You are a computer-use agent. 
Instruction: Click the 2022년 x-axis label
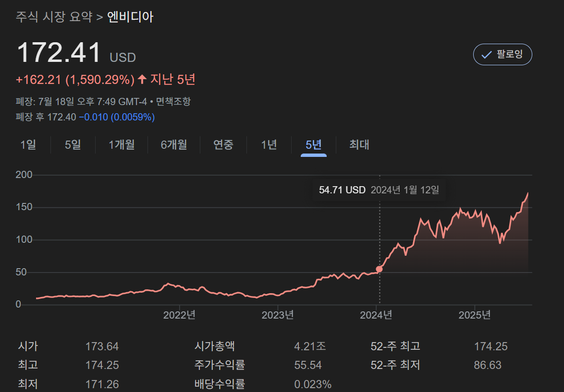point(179,315)
